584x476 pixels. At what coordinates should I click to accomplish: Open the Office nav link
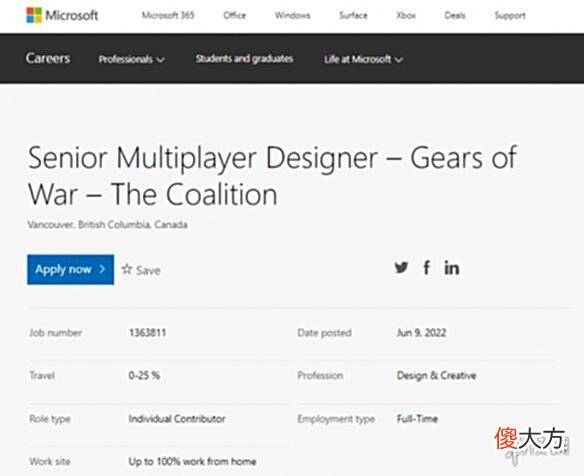tap(235, 15)
